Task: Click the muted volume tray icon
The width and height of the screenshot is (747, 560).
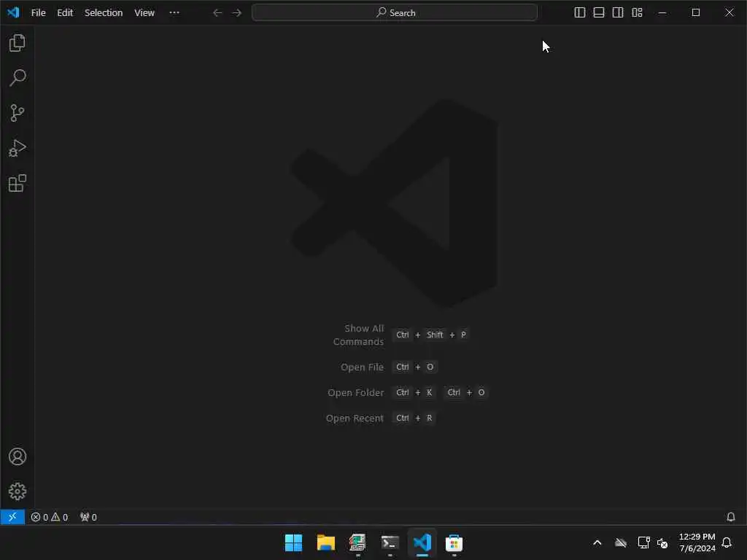Action: (x=662, y=542)
